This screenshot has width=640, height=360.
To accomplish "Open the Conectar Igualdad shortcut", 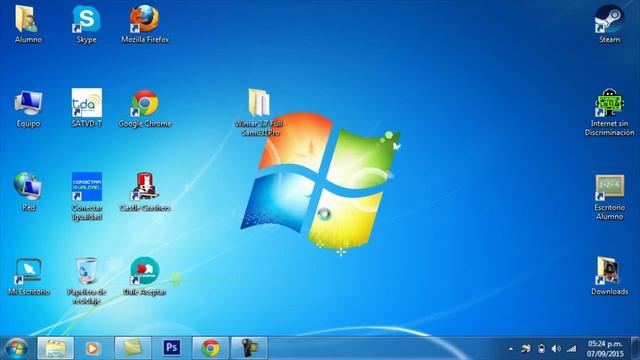I will click(87, 187).
